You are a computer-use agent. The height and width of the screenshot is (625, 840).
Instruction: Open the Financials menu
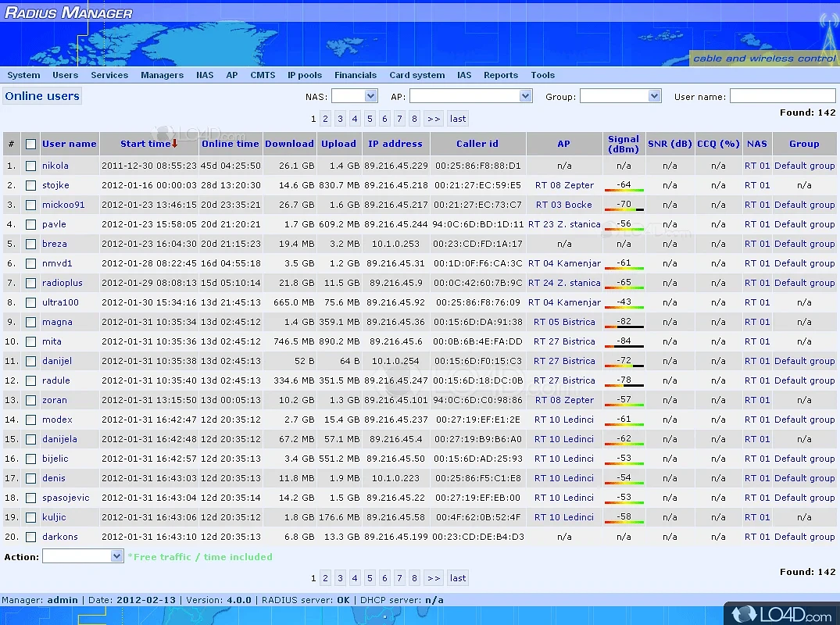tap(356, 75)
